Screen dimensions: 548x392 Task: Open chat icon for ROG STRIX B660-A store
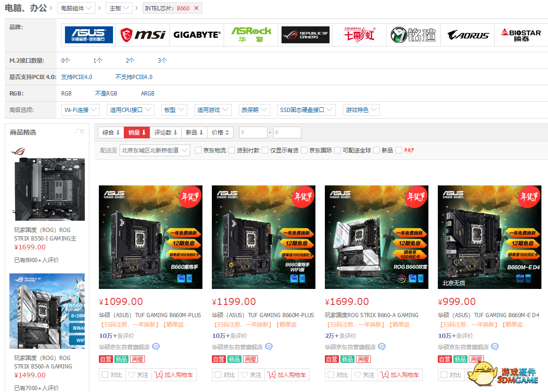[382, 346]
